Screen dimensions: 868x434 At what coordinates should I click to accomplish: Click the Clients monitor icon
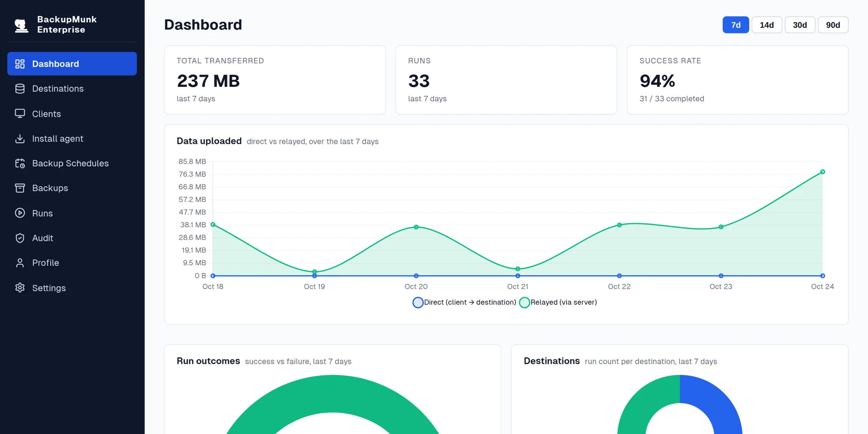tap(20, 113)
